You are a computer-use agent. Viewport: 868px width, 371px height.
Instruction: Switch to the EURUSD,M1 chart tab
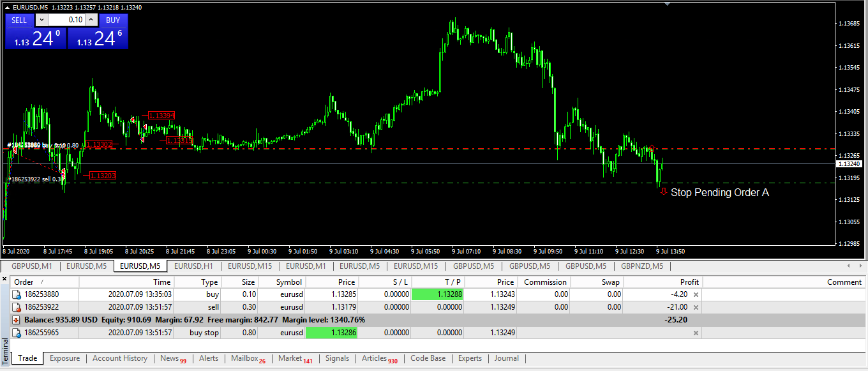[x=306, y=266]
